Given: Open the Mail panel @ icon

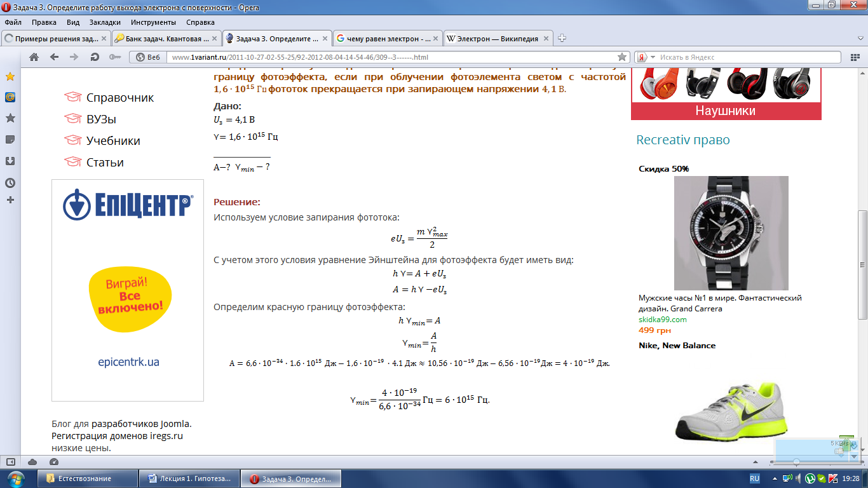Looking at the screenshot, I should (x=10, y=97).
